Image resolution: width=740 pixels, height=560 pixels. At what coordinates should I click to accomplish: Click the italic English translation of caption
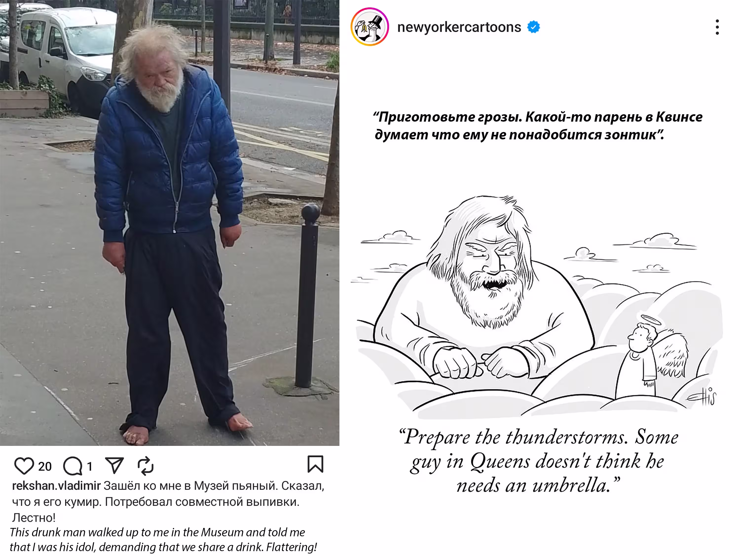163,540
